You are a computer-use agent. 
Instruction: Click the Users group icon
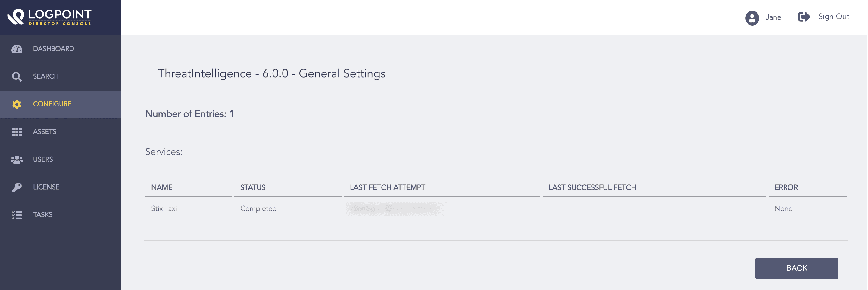17,159
